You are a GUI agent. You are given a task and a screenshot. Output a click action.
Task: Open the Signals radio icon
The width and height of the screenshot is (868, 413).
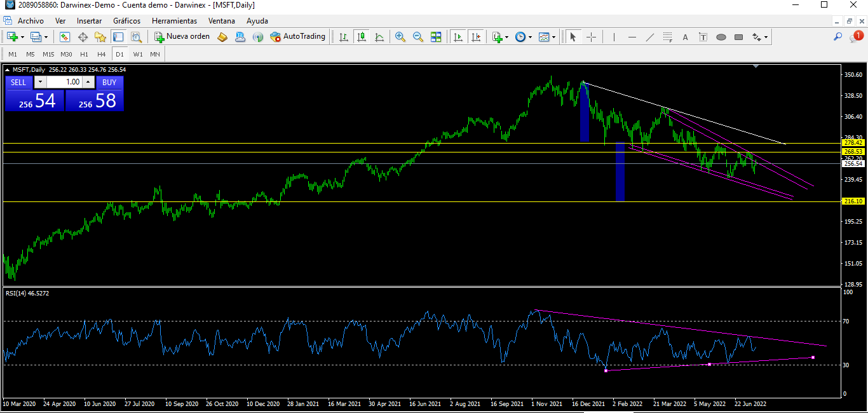tap(258, 37)
